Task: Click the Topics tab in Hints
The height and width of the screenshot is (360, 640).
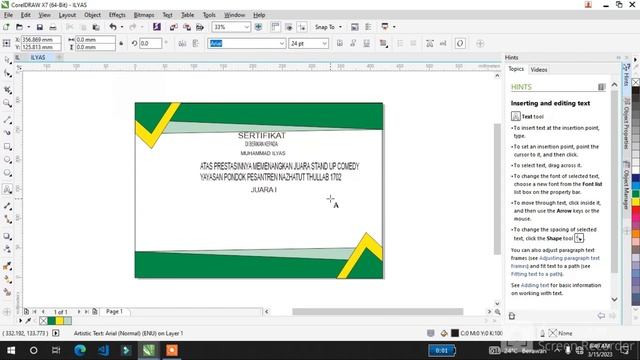Action: click(516, 69)
